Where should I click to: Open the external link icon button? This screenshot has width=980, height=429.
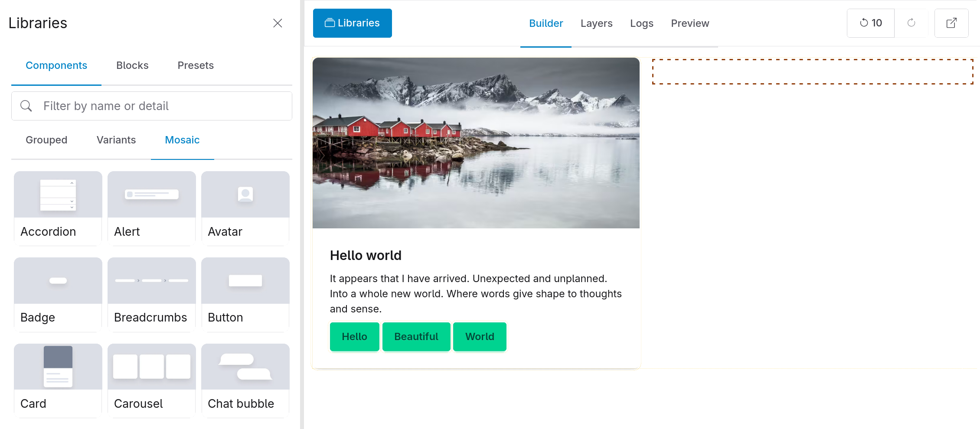click(951, 23)
